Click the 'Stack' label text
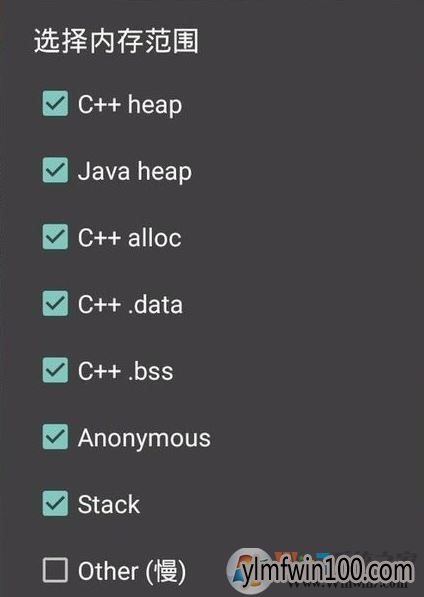424x597 pixels. click(x=109, y=504)
